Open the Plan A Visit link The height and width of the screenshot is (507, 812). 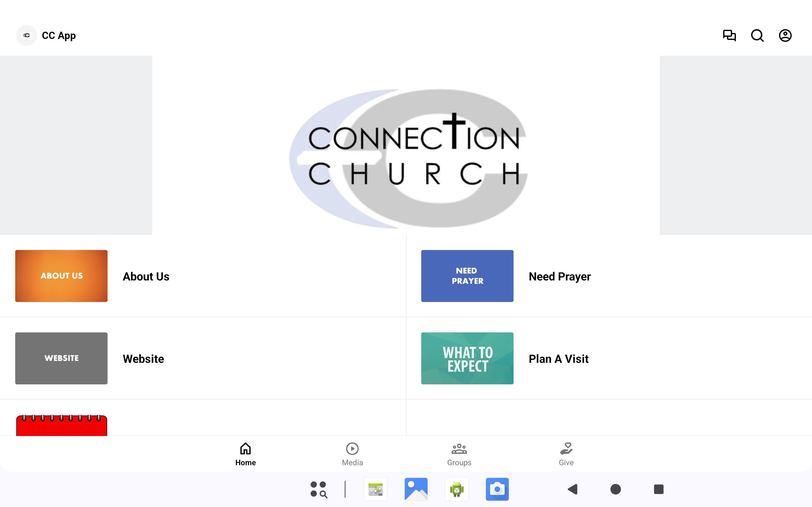click(x=558, y=359)
